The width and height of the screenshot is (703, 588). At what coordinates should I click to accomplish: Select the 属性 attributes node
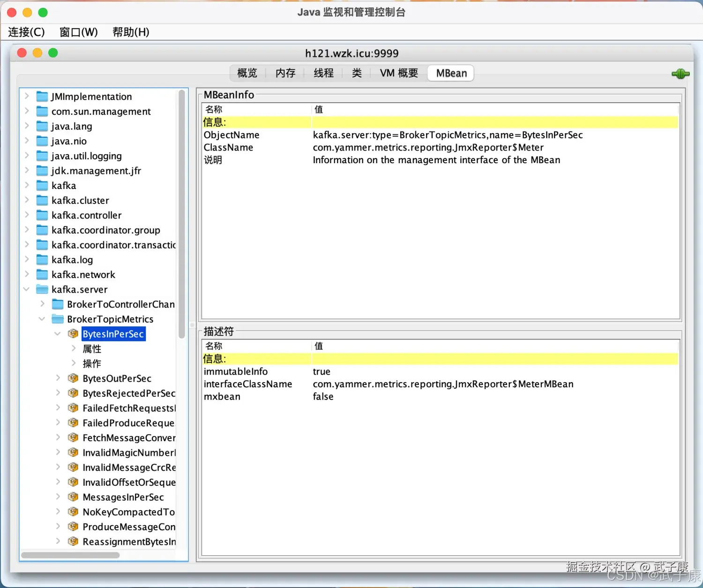(x=92, y=349)
